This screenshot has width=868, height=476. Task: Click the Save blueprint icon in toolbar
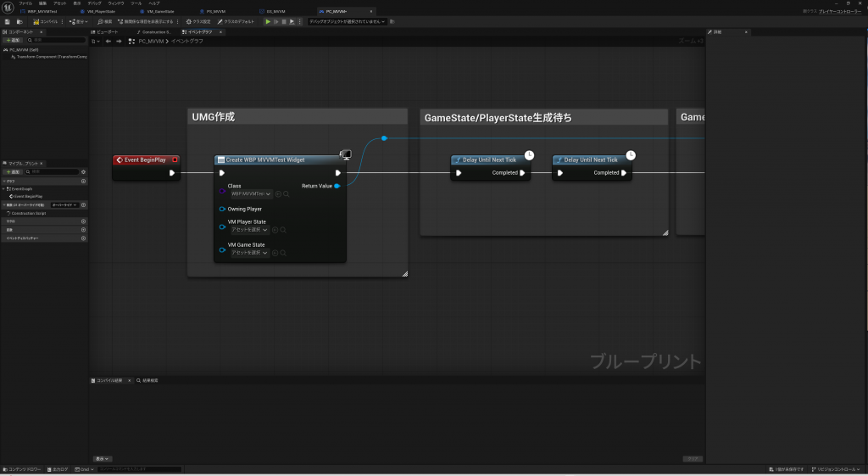[x=8, y=21]
